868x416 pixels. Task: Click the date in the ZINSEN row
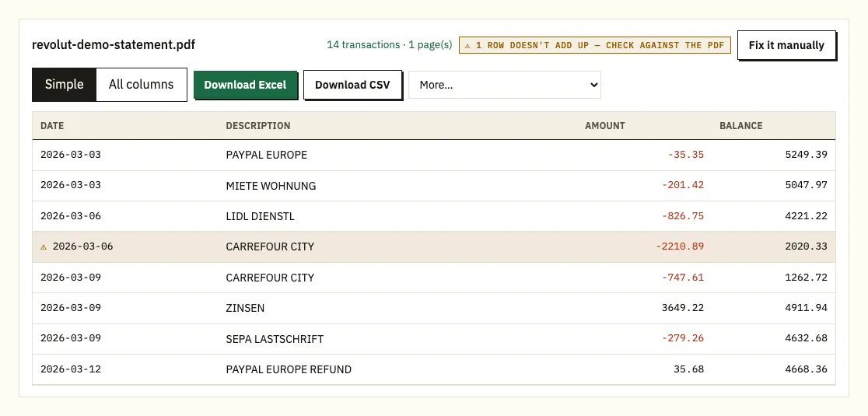pyautogui.click(x=71, y=308)
